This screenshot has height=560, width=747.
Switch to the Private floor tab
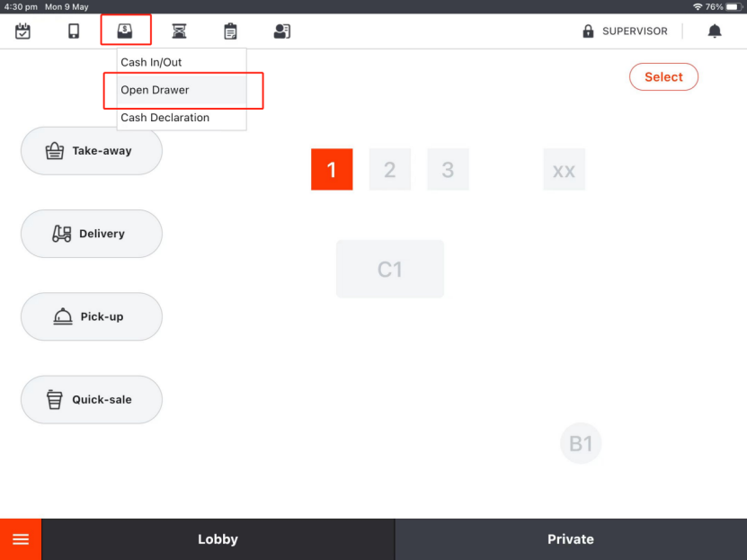click(571, 539)
